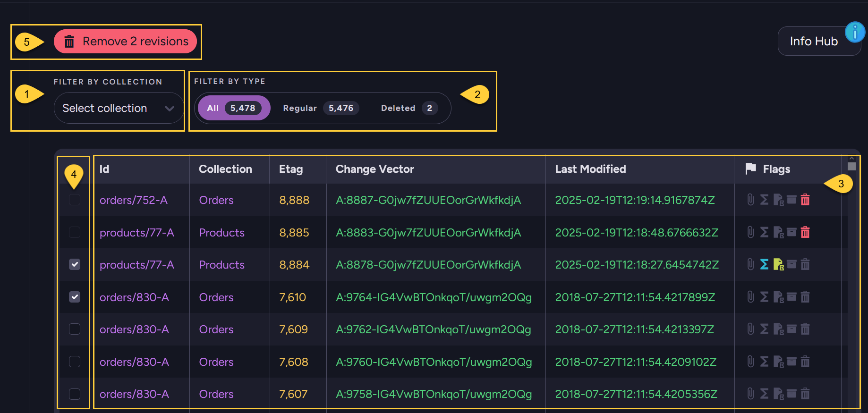Show only Deleted revisions
This screenshot has width=868, height=413.
tap(409, 108)
